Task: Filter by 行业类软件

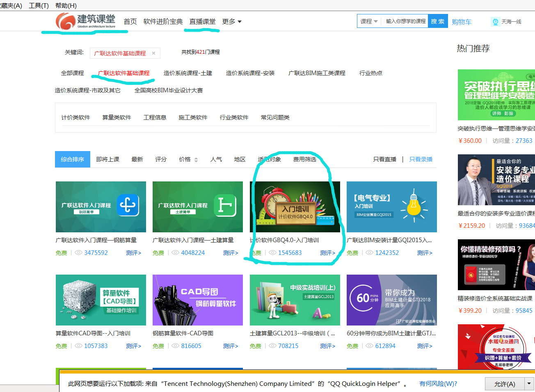Action: point(234,117)
